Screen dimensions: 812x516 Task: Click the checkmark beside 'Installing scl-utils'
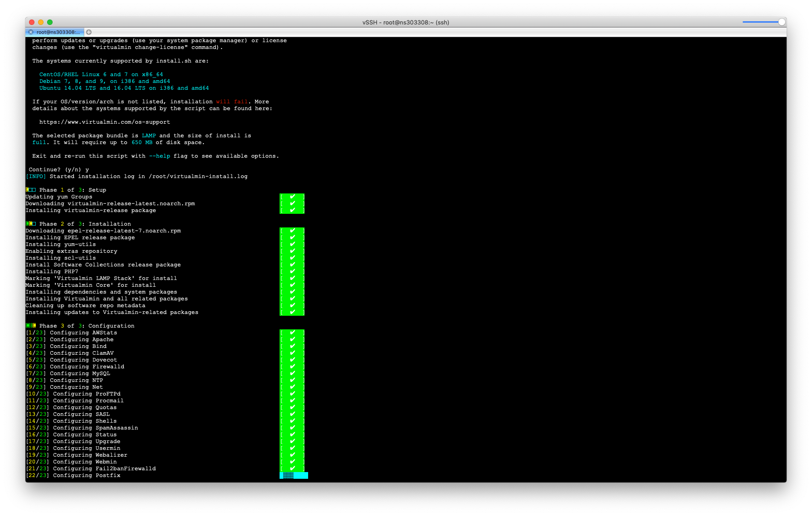click(292, 258)
